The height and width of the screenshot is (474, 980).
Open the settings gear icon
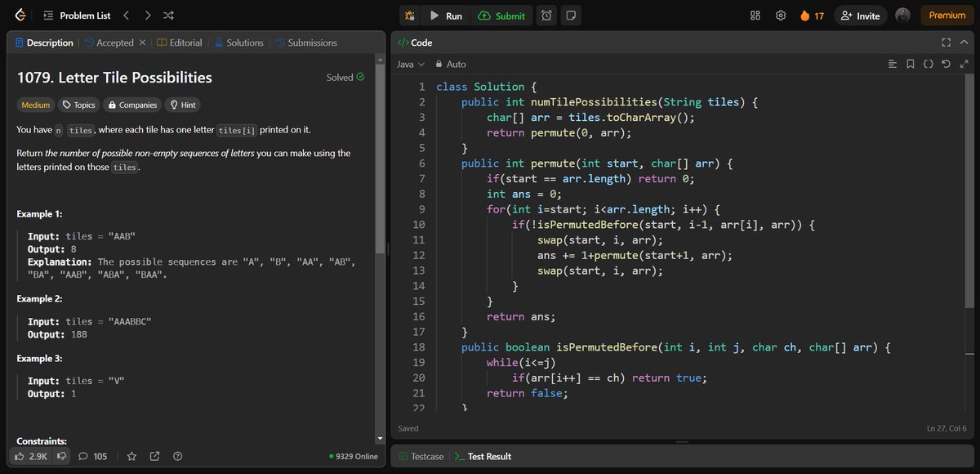pyautogui.click(x=781, y=16)
